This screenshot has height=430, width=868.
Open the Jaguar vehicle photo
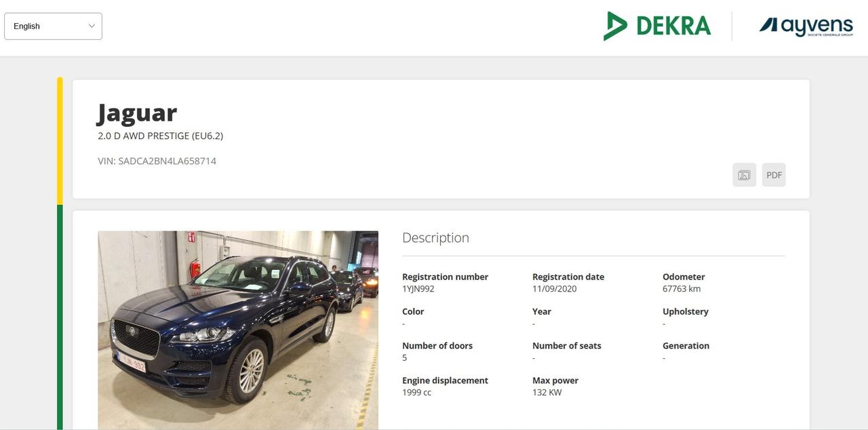pos(238,330)
